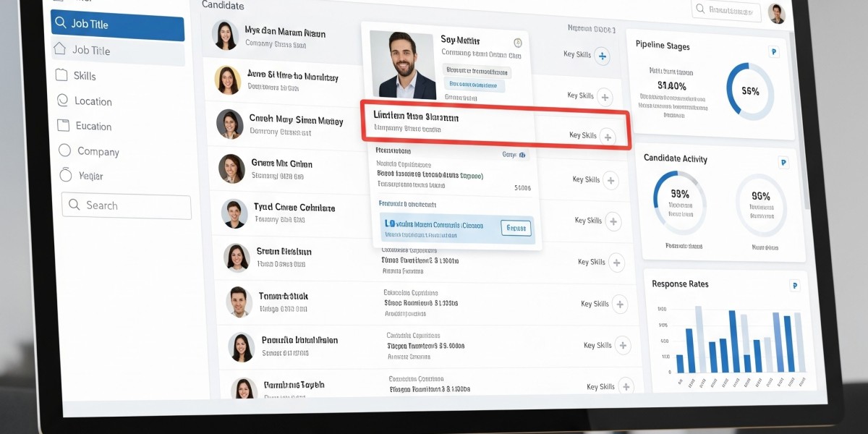Click the P icon on Response Rates panel
868x434 pixels.
pos(794,286)
